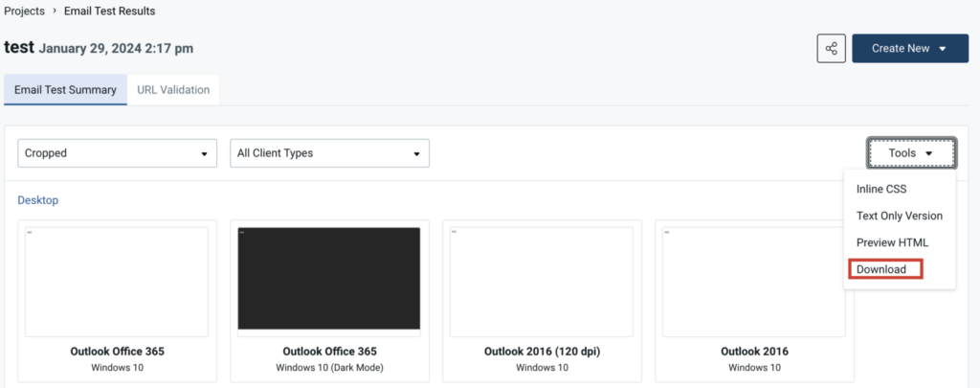Open the Create New dropdown button
980x388 pixels.
(x=910, y=48)
